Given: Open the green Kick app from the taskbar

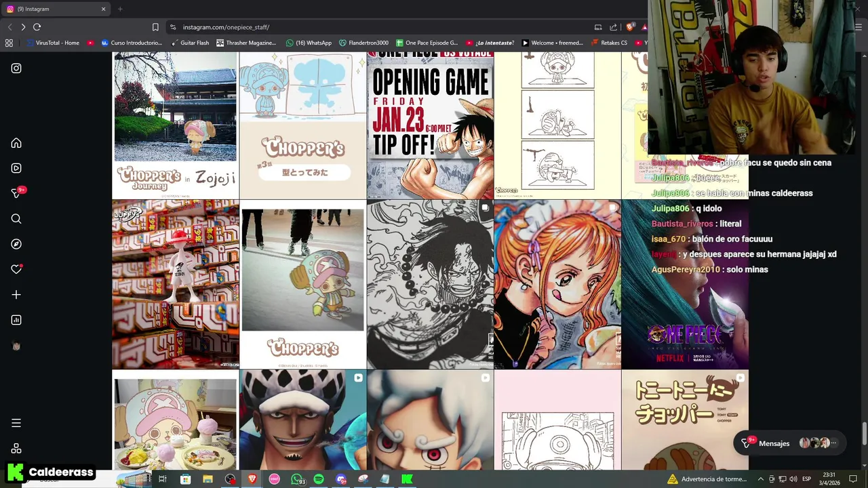Looking at the screenshot, I should pos(407,479).
